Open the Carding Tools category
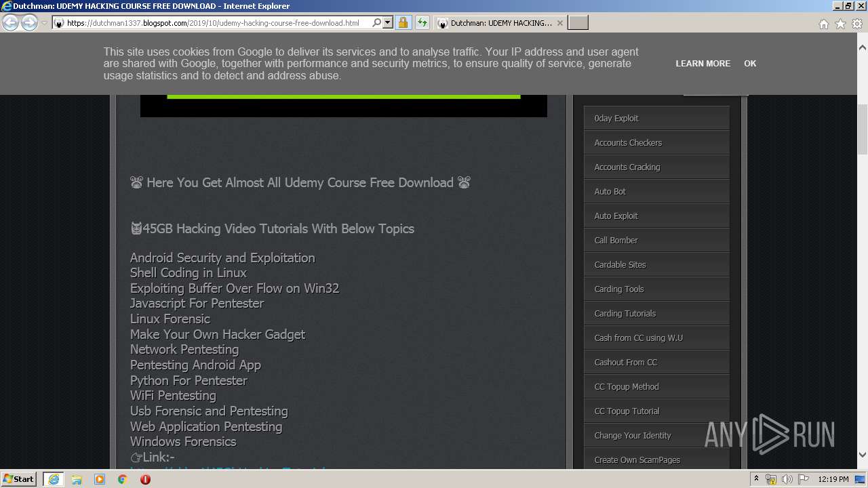 click(x=656, y=289)
